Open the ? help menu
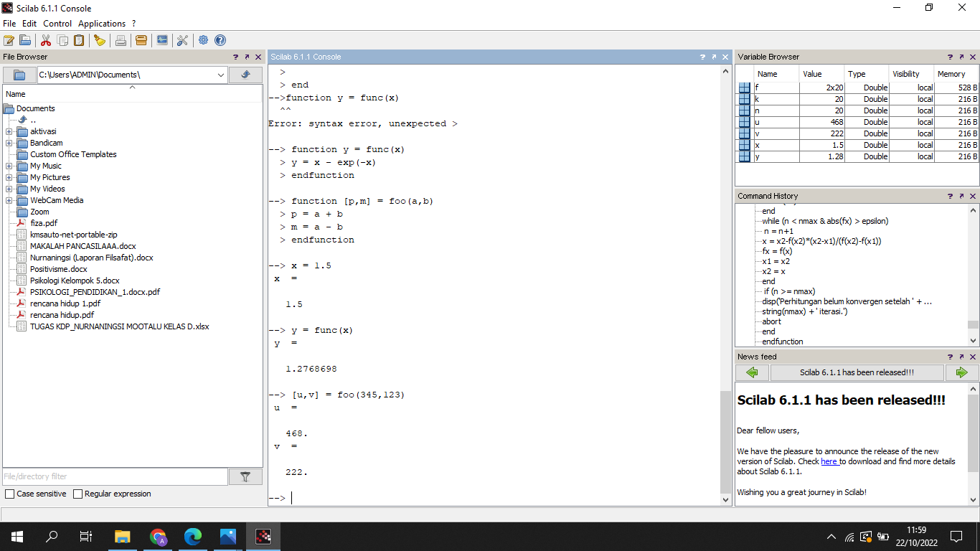 [x=133, y=24]
